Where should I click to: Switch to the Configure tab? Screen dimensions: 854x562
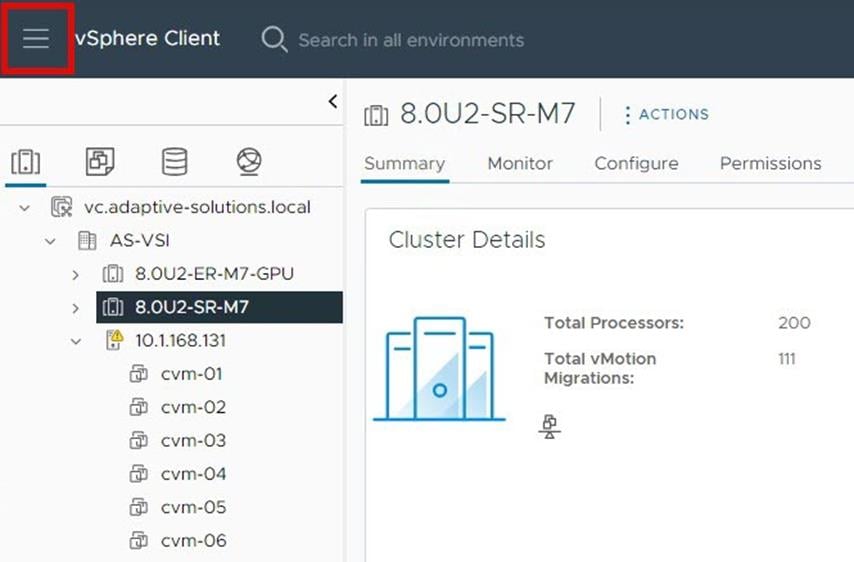tap(636, 164)
